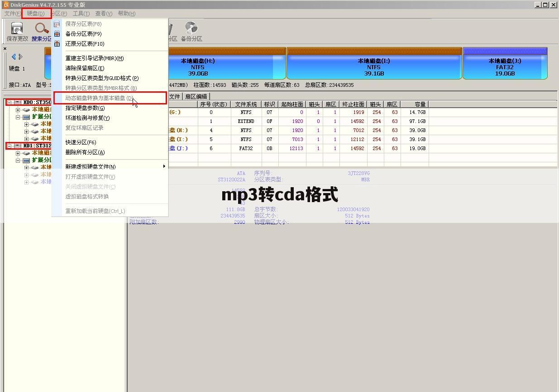The image size is (559, 392).
Task: Click the EXTEND file system cell
Action: click(246, 122)
